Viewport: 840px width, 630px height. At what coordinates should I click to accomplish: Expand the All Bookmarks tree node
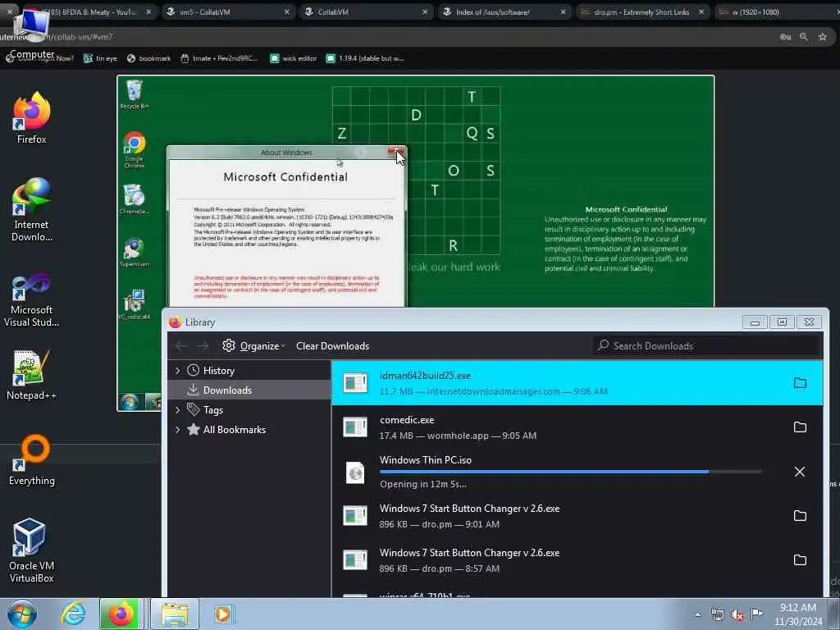tap(177, 430)
